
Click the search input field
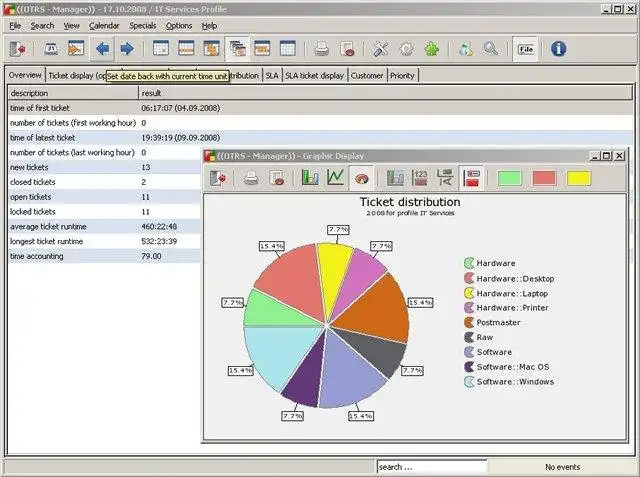point(432,467)
